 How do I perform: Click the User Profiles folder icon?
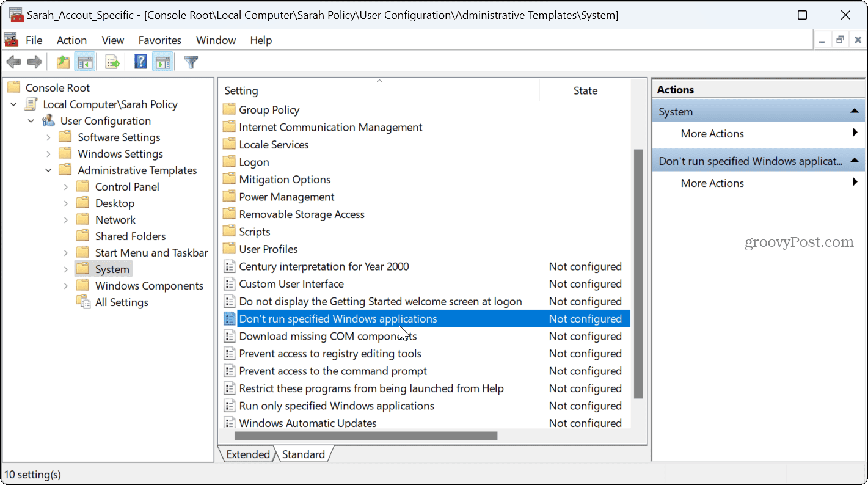click(229, 249)
